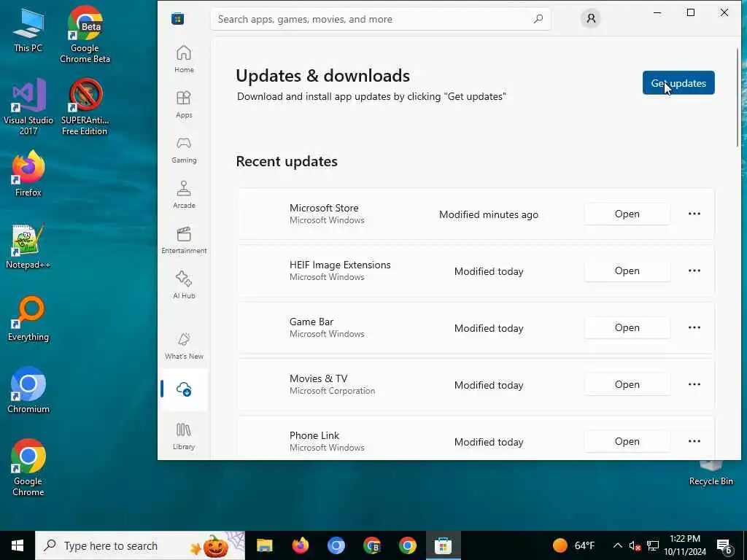Open Firefox from taskbar

point(300,545)
